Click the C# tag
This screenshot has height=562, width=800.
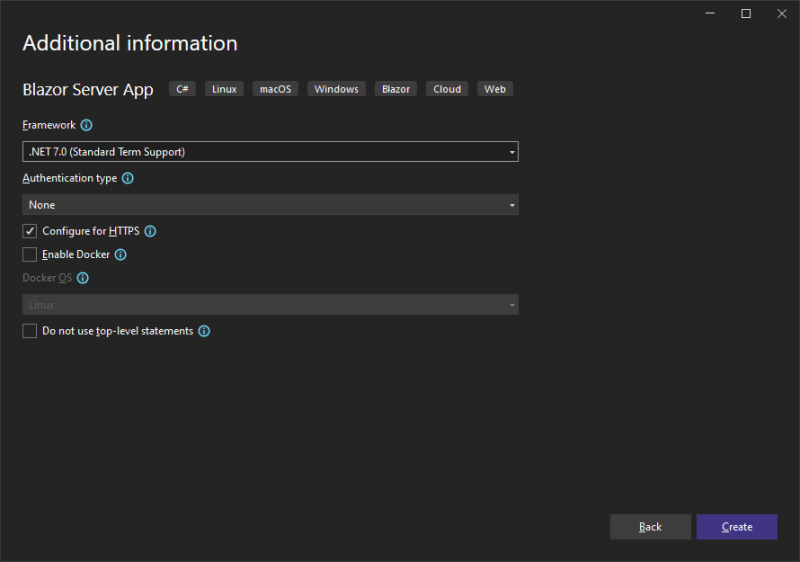pyautogui.click(x=182, y=89)
